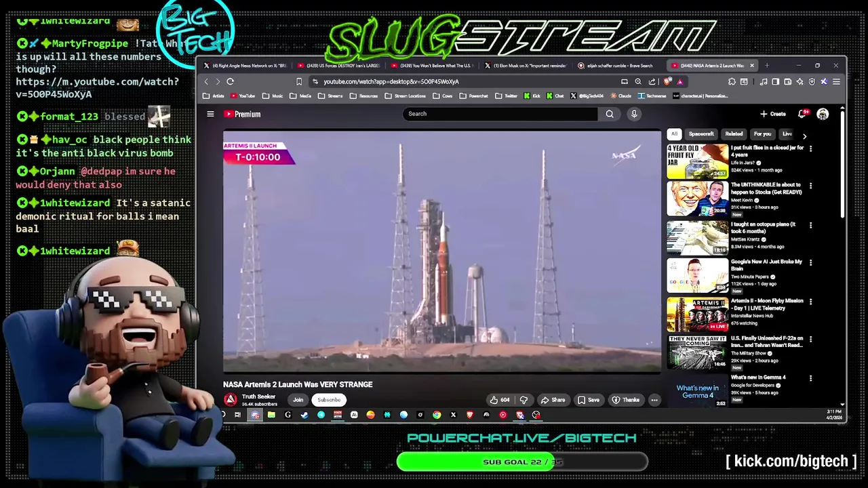Click the YouTube search magnifier button
This screenshot has width=868, height=488.
(610, 114)
